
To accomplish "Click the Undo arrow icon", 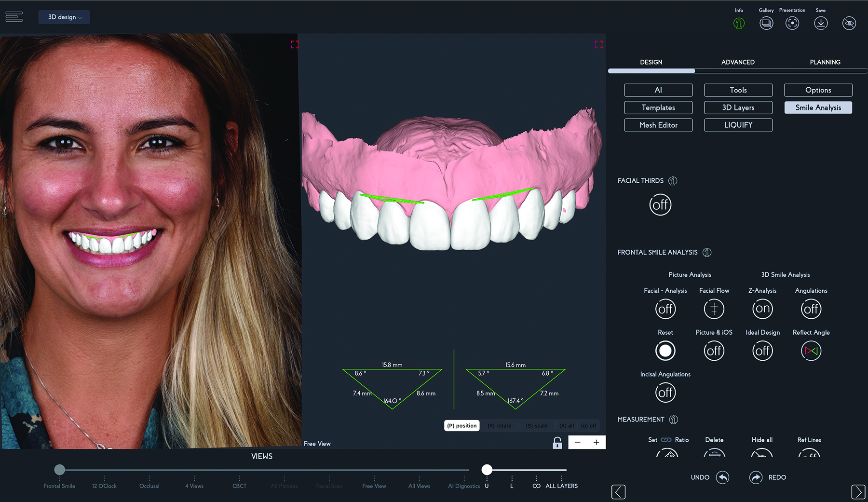I will [x=722, y=477].
